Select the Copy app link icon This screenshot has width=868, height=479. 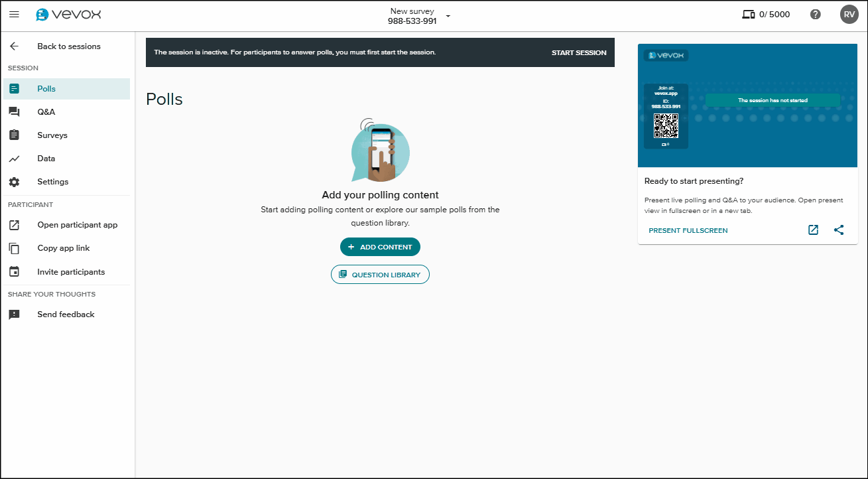point(15,247)
